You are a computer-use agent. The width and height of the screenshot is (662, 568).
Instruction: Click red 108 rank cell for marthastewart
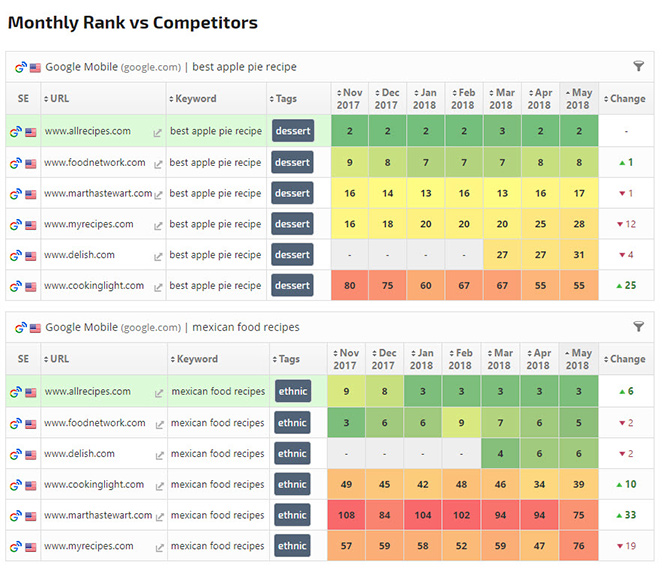point(348,516)
